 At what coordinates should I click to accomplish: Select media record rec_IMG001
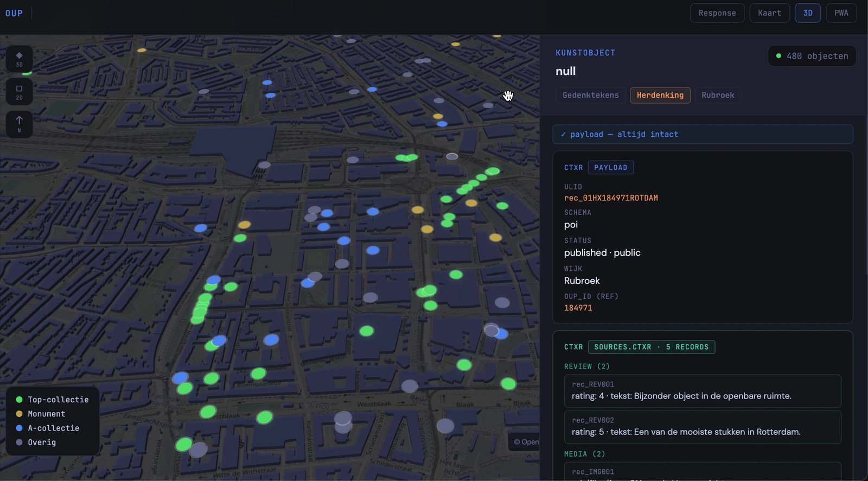(x=703, y=471)
